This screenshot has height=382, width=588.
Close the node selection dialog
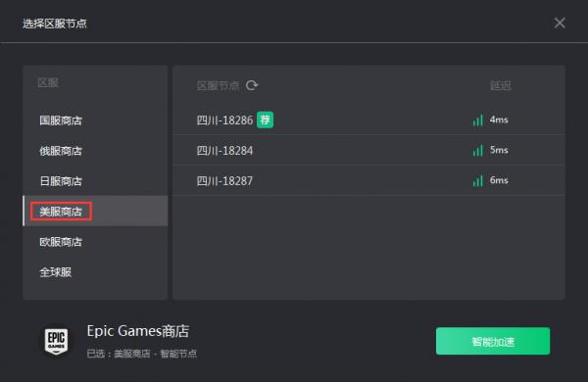coord(560,23)
